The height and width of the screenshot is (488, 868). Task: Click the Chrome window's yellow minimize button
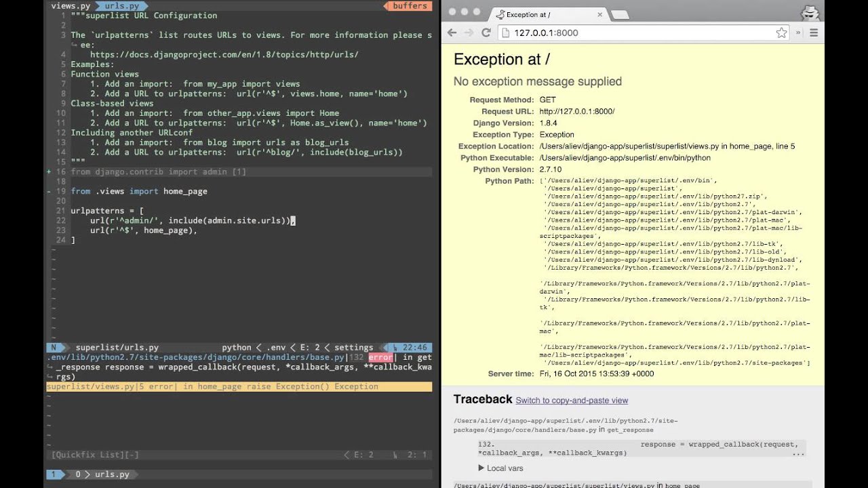(465, 12)
